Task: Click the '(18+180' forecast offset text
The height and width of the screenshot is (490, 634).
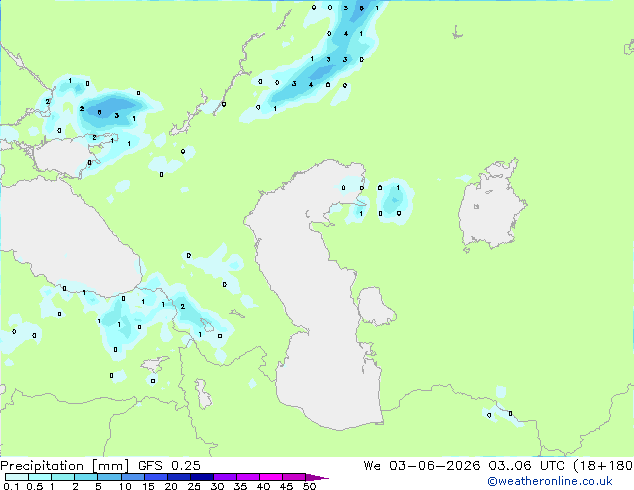Action: click(603, 466)
